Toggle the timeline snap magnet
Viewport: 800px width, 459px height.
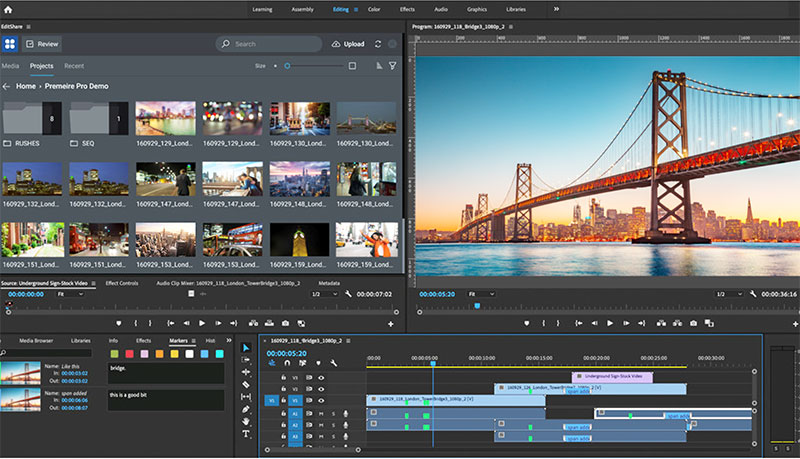click(285, 363)
